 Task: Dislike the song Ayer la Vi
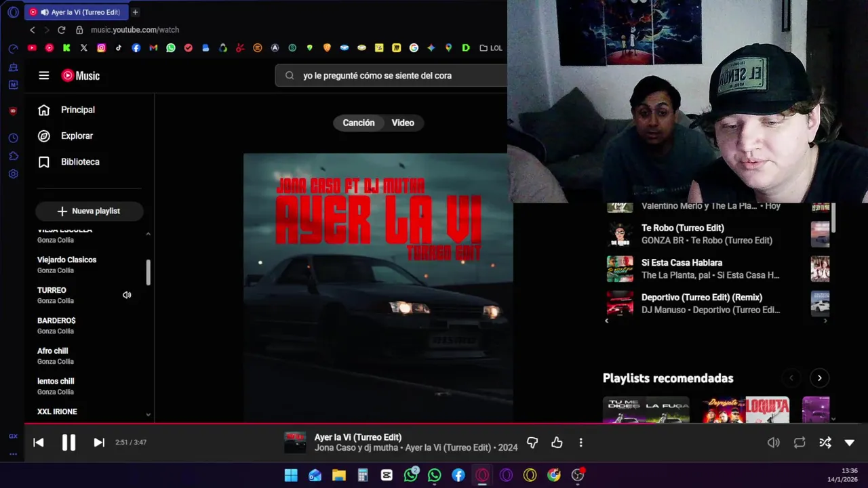click(x=532, y=443)
